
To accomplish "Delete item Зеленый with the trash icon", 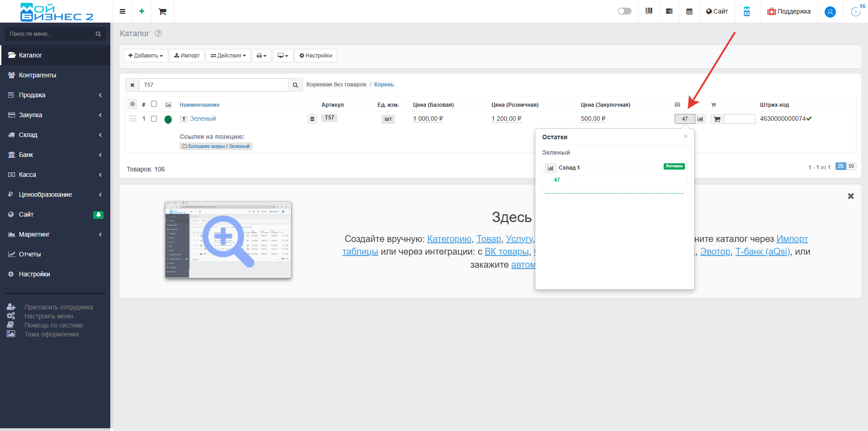I will click(312, 119).
